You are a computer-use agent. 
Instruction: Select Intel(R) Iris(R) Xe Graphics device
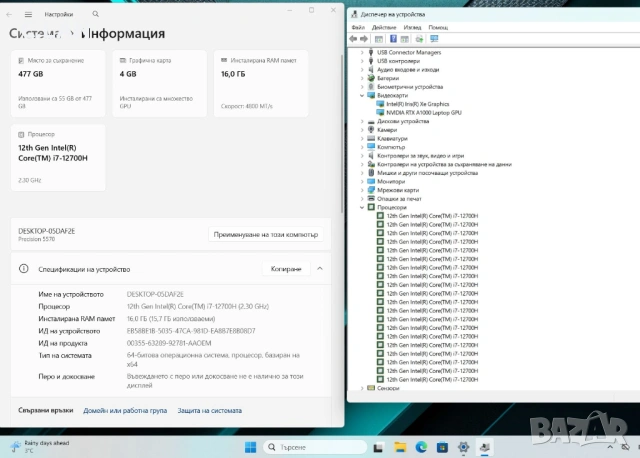(x=418, y=104)
